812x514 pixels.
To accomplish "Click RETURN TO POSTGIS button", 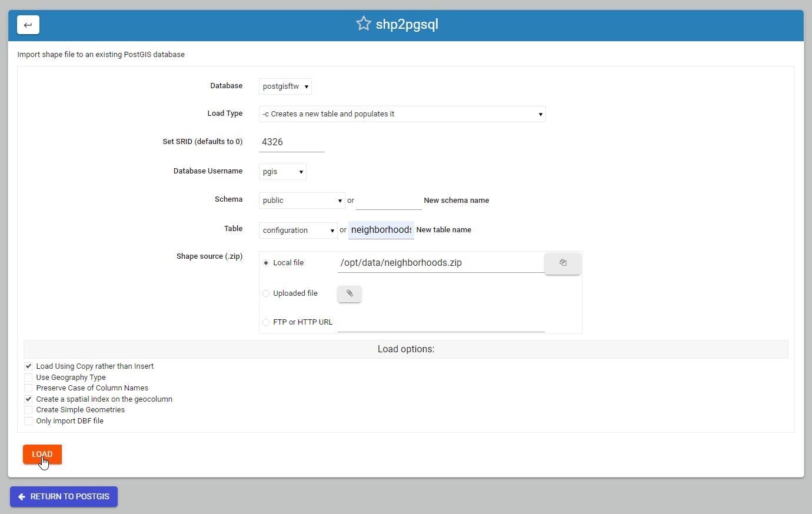I will (64, 496).
